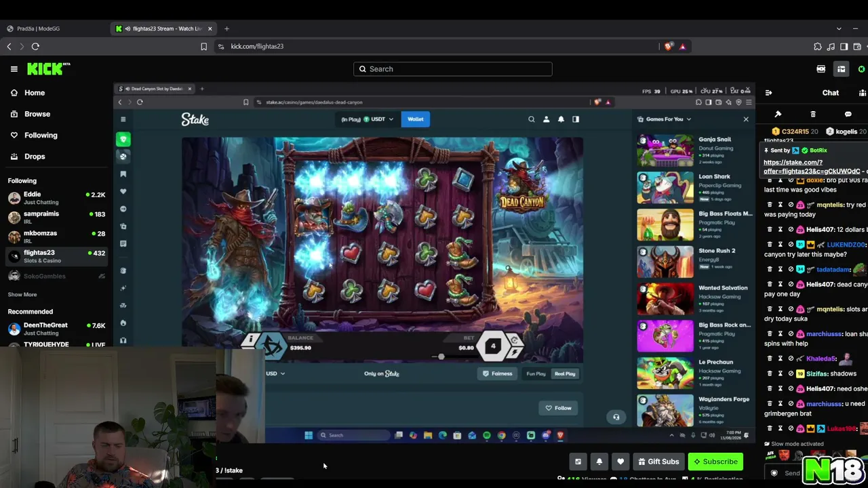The height and width of the screenshot is (488, 868).
Task: Subscribe to the flightas23 channel
Action: tap(715, 462)
